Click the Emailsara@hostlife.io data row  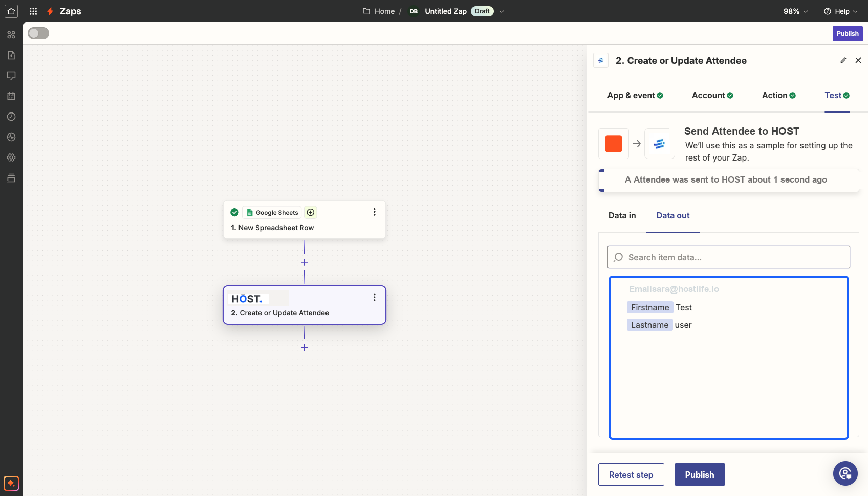click(674, 289)
